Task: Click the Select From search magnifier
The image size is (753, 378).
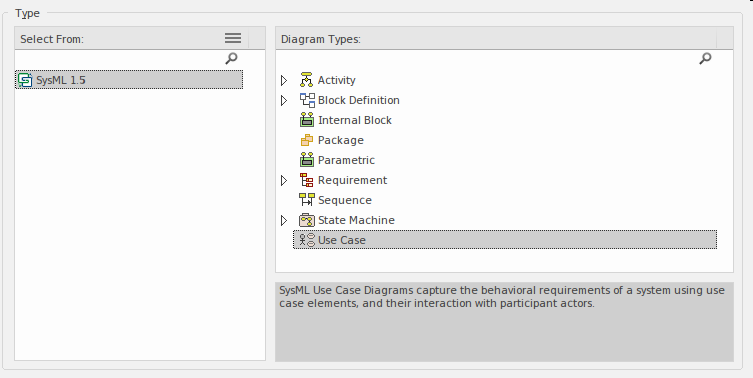Action: (231, 59)
